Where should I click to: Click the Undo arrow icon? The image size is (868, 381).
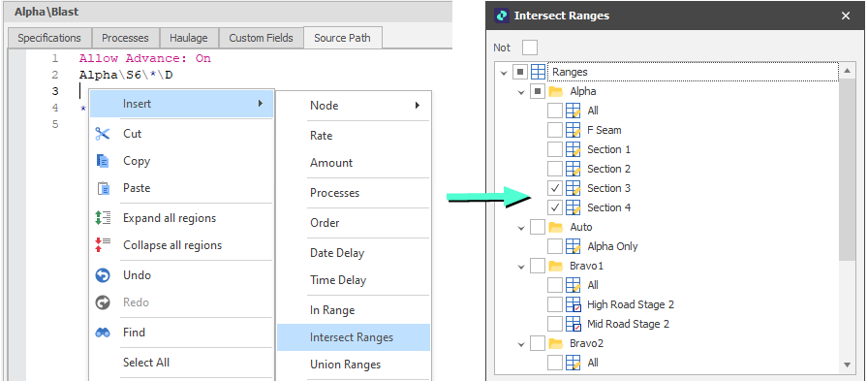click(103, 275)
